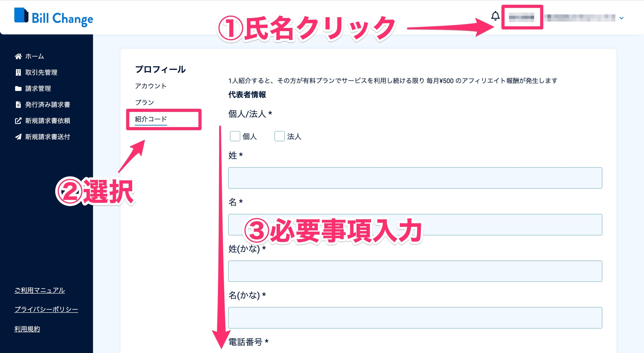Focus the 姓 input field
The image size is (644, 353).
[415, 178]
